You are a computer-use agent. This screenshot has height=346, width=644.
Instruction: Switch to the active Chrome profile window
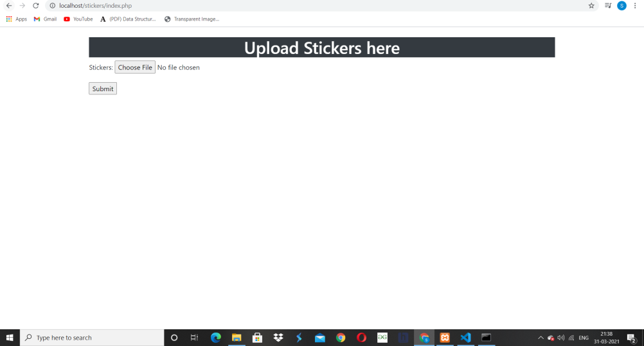point(424,338)
